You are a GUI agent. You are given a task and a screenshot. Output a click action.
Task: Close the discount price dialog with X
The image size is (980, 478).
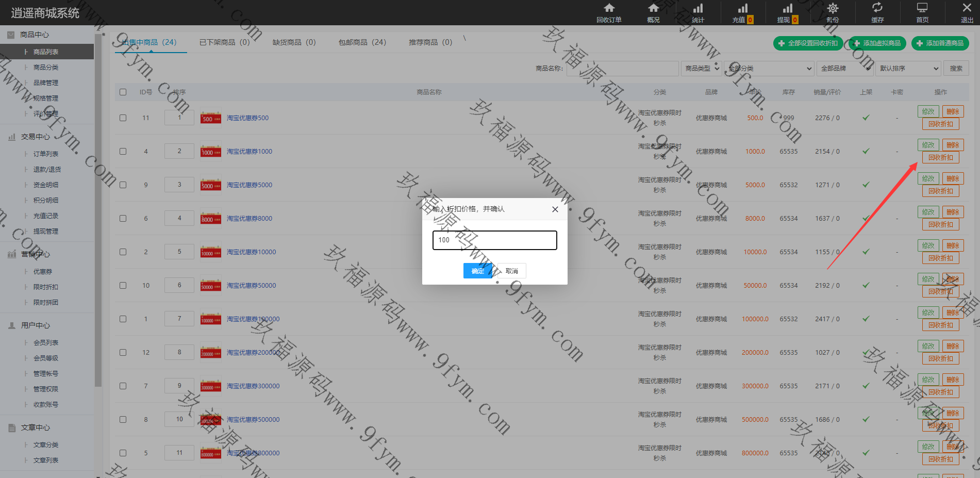click(555, 209)
